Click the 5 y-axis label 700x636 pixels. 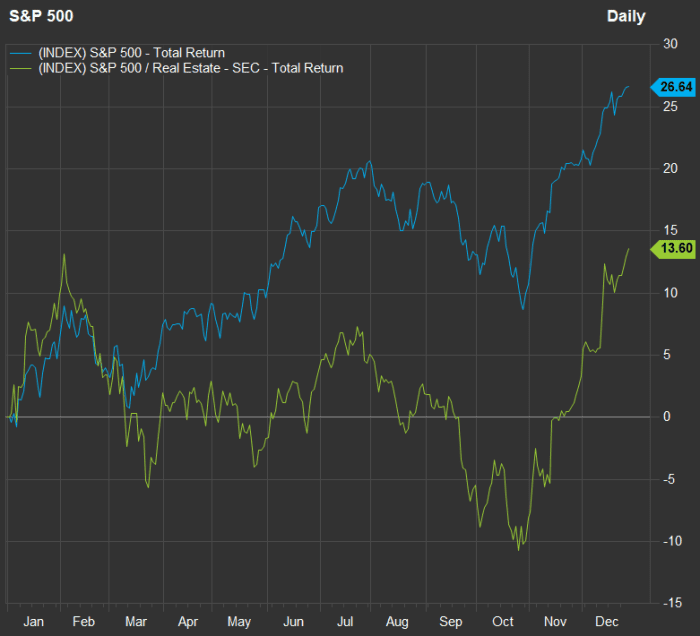(x=667, y=355)
